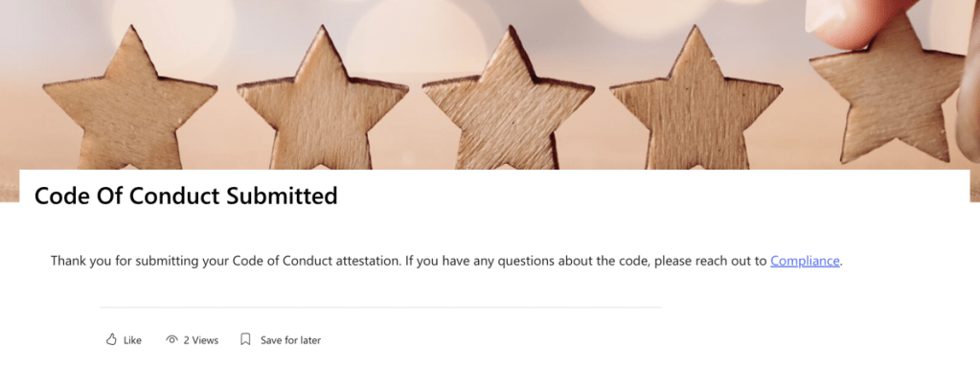This screenshot has width=980, height=392.
Task: Click the thumbs-up Like icon
Action: (x=111, y=339)
